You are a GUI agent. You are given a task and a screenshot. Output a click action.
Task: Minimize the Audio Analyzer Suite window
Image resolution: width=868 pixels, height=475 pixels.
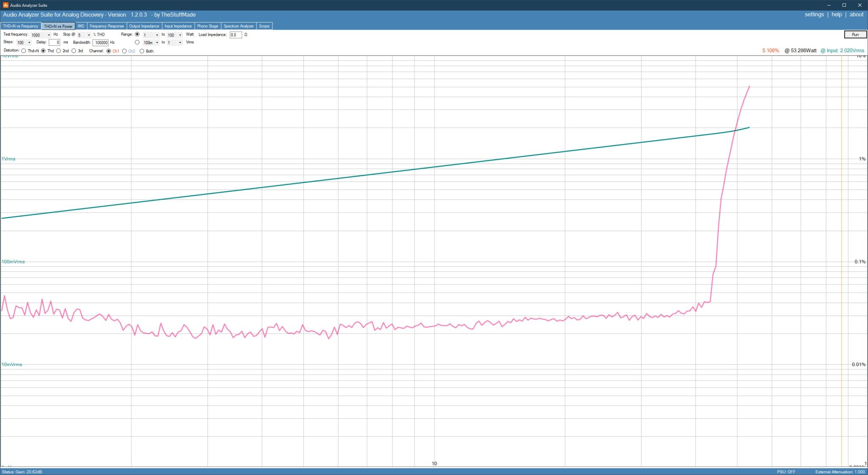[829, 5]
